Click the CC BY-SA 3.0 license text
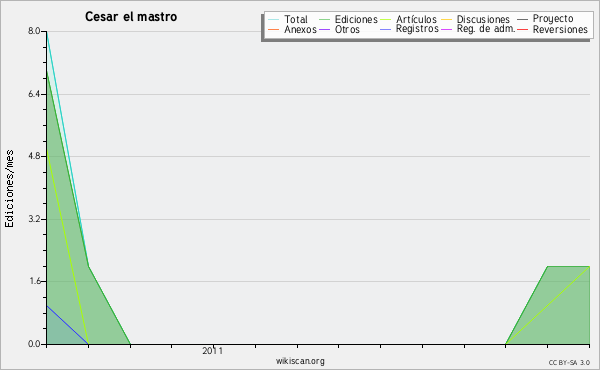 569,363
